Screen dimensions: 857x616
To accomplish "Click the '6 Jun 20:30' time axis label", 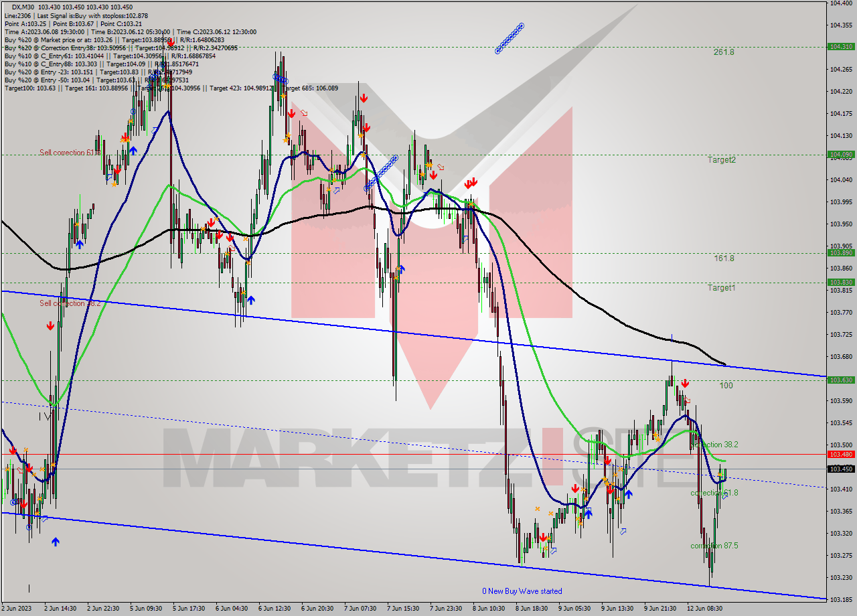I will (x=318, y=609).
